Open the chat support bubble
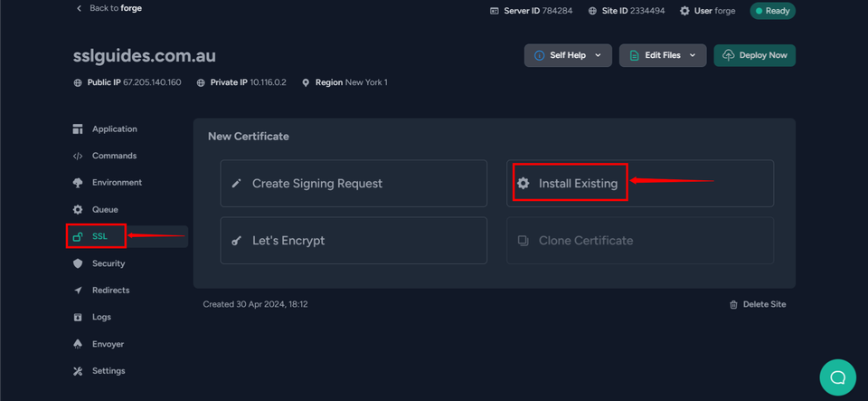 (x=837, y=377)
